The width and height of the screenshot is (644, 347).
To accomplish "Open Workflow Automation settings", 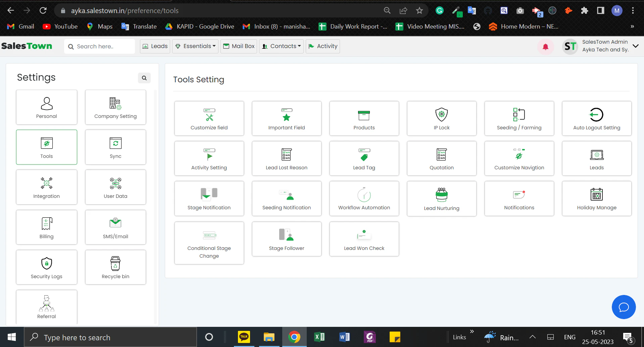I will tap(364, 198).
